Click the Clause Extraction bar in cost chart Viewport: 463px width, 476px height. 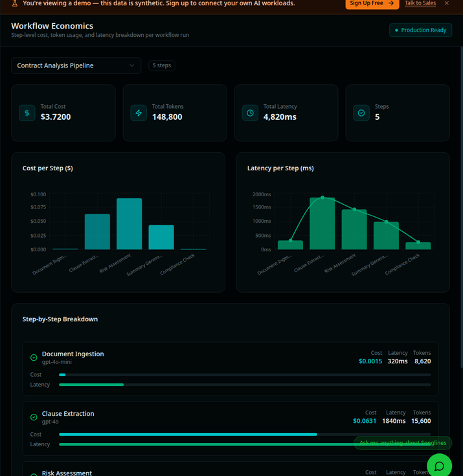point(97,232)
